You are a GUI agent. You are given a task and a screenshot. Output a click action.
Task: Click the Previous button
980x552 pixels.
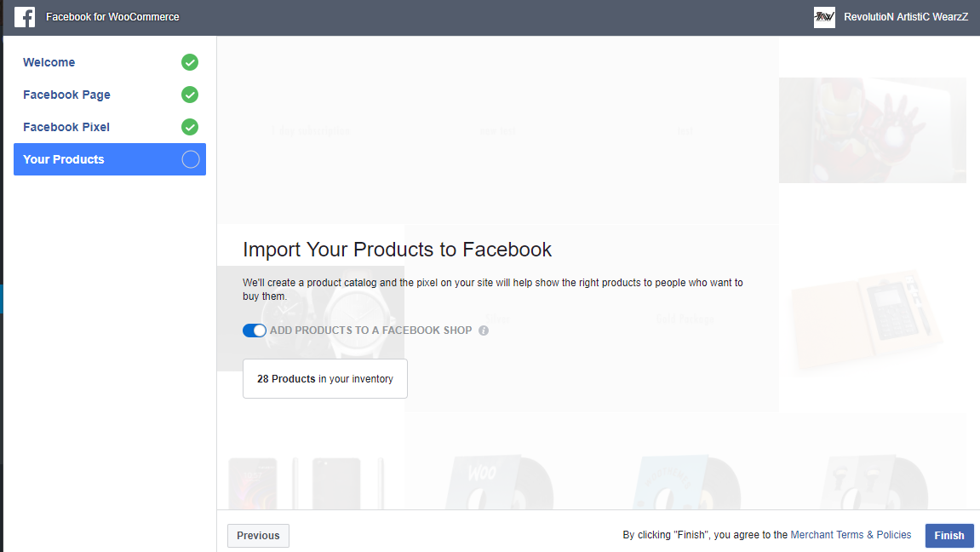[x=258, y=536]
